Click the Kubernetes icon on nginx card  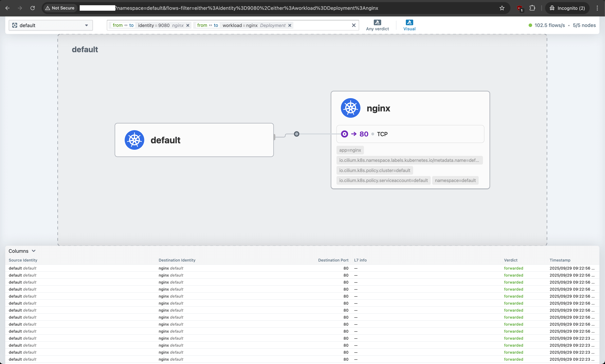(x=350, y=108)
